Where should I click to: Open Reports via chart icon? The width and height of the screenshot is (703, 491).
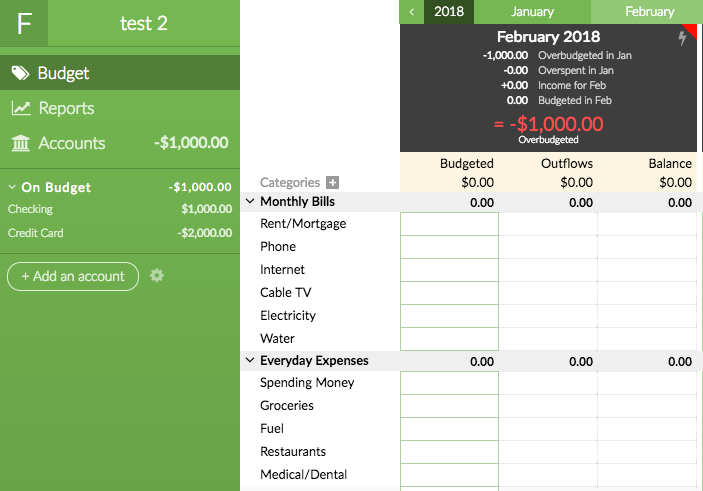(21, 108)
